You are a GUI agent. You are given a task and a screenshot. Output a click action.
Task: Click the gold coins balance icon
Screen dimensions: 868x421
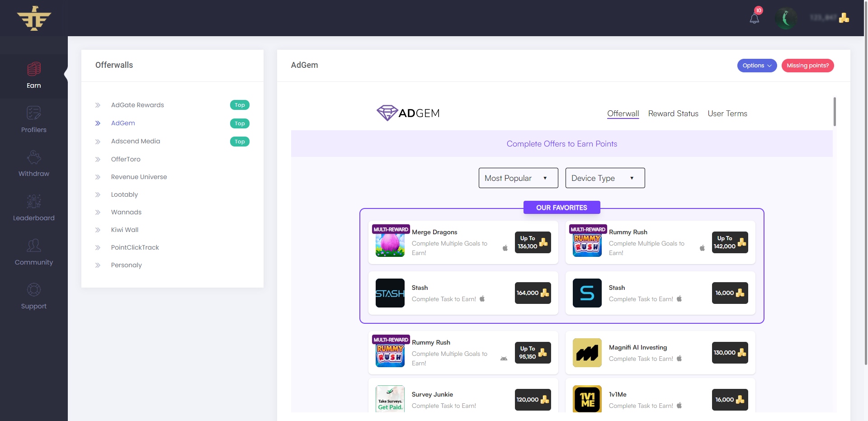pyautogui.click(x=844, y=18)
